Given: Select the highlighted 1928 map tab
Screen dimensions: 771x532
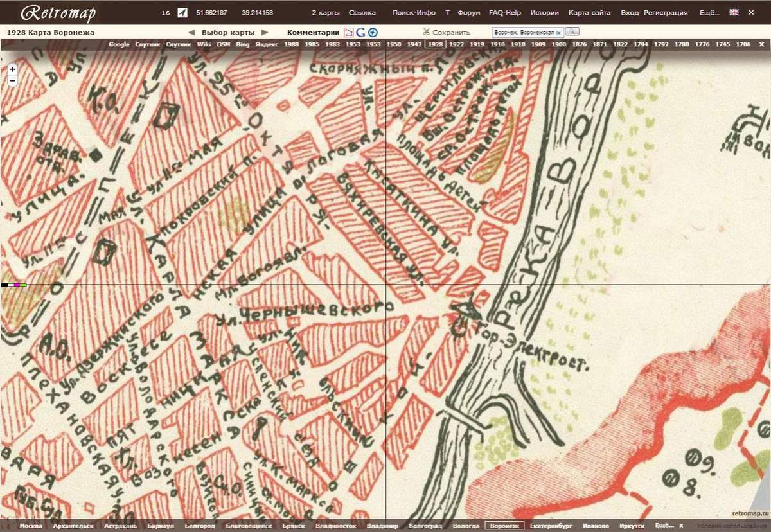Looking at the screenshot, I should click(x=435, y=44).
